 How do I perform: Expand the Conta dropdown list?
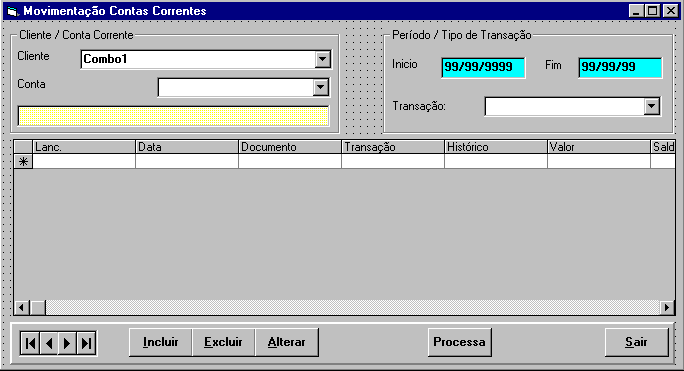[321, 87]
